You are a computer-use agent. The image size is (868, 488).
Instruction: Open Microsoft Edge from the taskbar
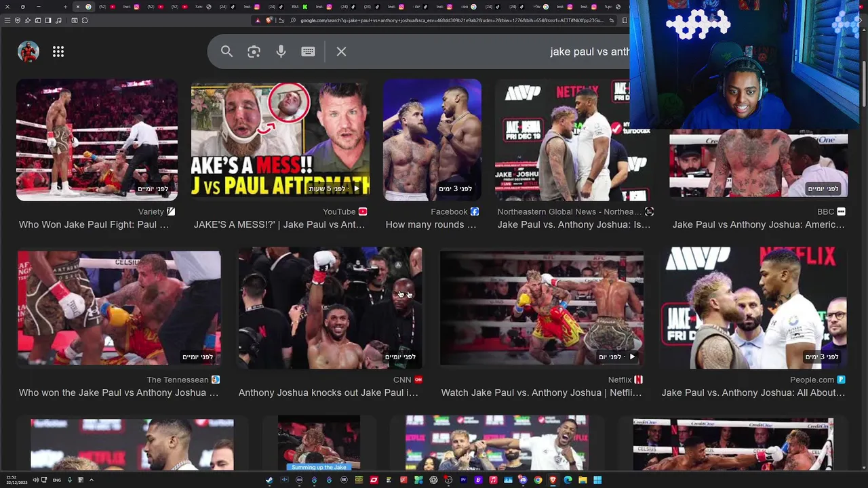[x=568, y=480]
